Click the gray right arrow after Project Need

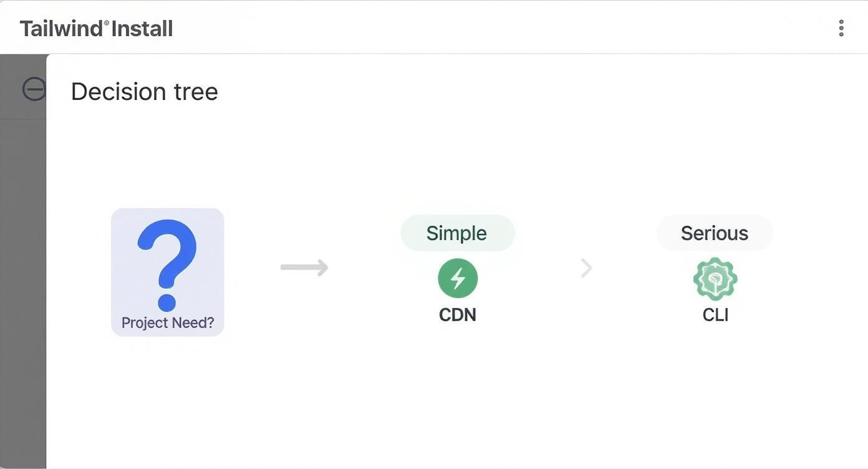[304, 268]
